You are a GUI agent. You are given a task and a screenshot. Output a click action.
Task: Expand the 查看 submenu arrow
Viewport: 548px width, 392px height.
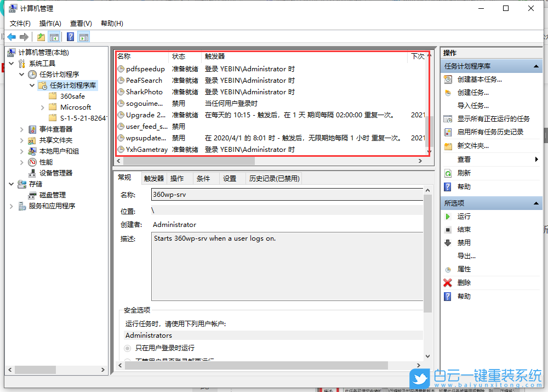tap(536, 159)
